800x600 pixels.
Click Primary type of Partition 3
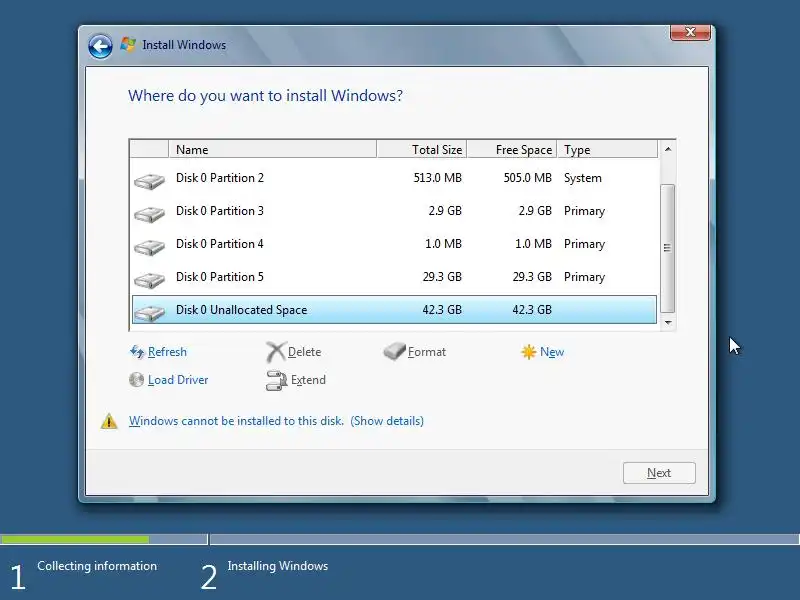pos(584,211)
